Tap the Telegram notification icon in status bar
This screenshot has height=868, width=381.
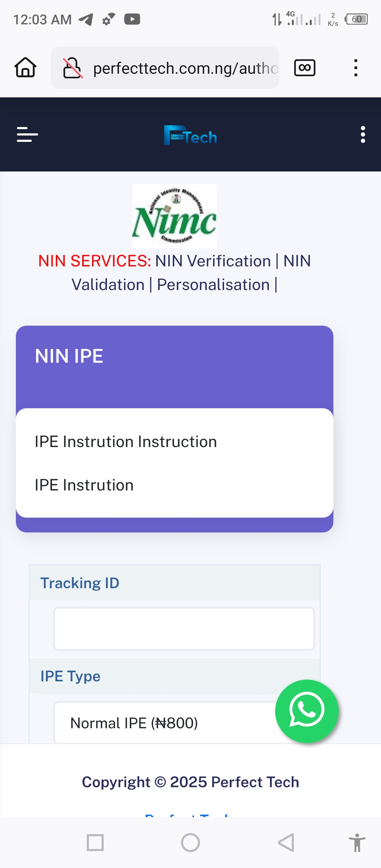point(86,19)
